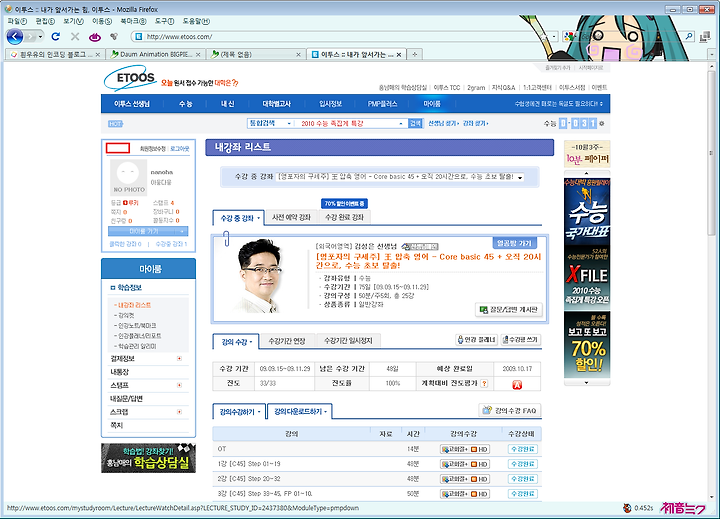Click the 고화질 icon in row 3강 Step 33~45
Viewport: 720px width, 519px height.
[455, 494]
